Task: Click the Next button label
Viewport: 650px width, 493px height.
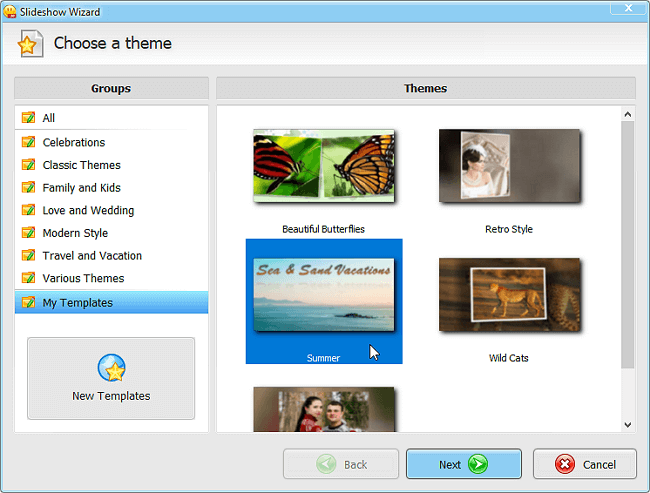Action: pyautogui.click(x=450, y=465)
